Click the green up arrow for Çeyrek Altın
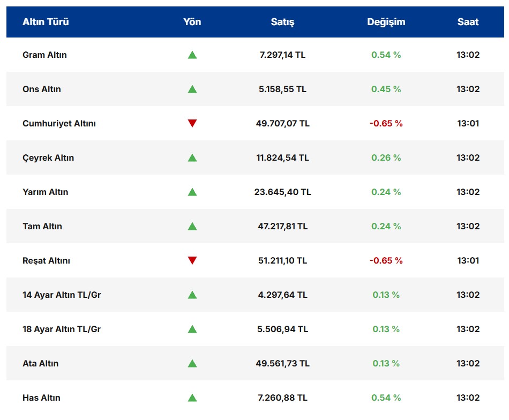 tap(192, 157)
